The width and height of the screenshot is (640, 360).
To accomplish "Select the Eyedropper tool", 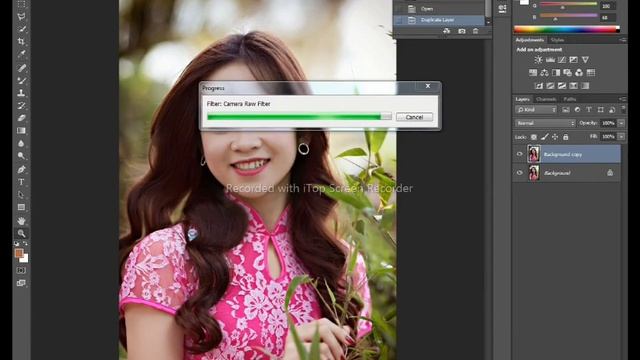I will pyautogui.click(x=21, y=54).
